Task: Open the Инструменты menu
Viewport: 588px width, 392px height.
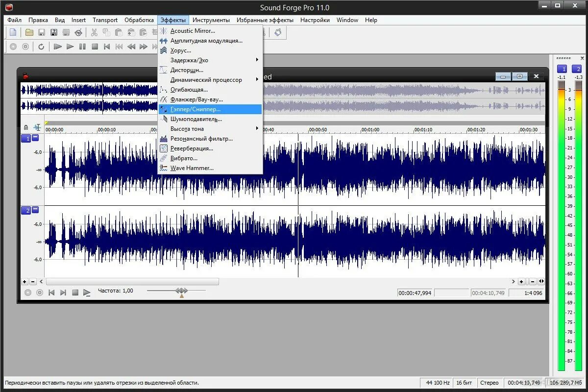Action: [211, 20]
